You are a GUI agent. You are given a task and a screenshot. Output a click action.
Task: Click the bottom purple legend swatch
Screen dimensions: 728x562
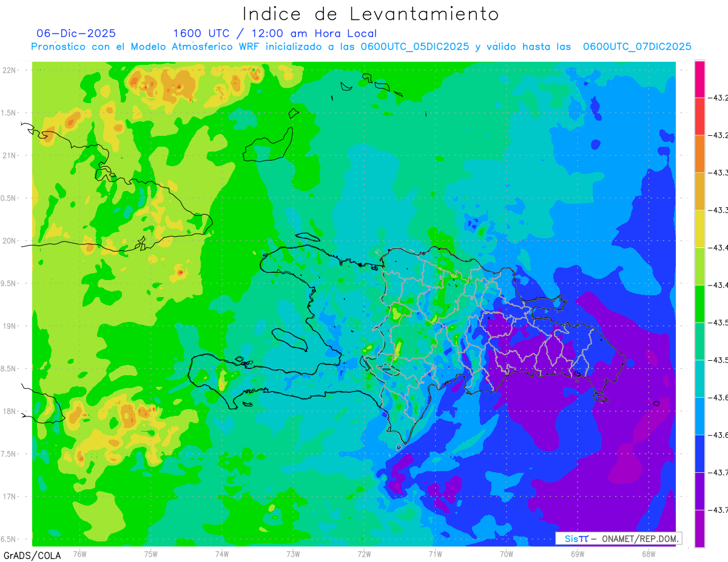click(x=699, y=528)
